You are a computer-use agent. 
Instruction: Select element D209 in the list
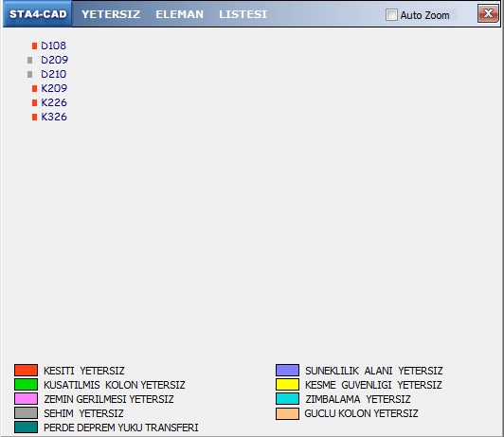tap(54, 60)
